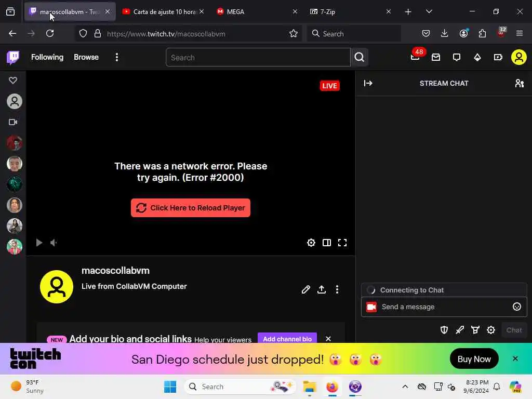The width and height of the screenshot is (532, 399).
Task: Dismiss the bio and social links prompt
Action: click(x=328, y=339)
